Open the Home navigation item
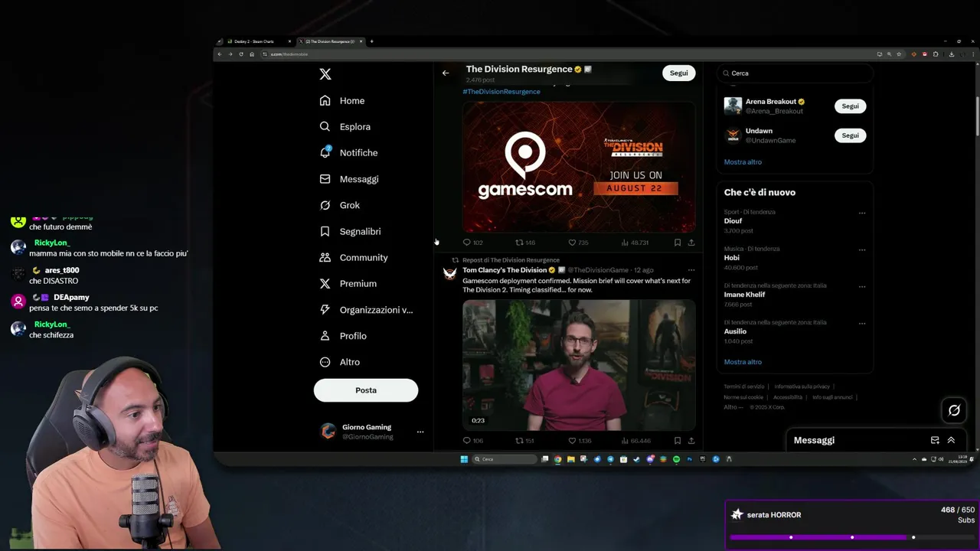980x551 pixels. (x=342, y=100)
